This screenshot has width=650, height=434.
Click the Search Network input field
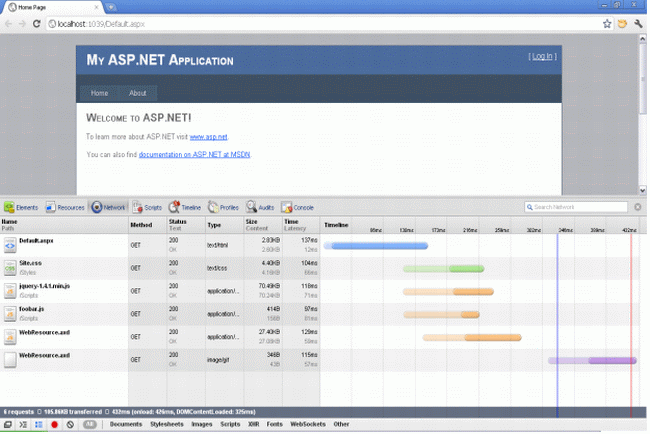tap(576, 207)
